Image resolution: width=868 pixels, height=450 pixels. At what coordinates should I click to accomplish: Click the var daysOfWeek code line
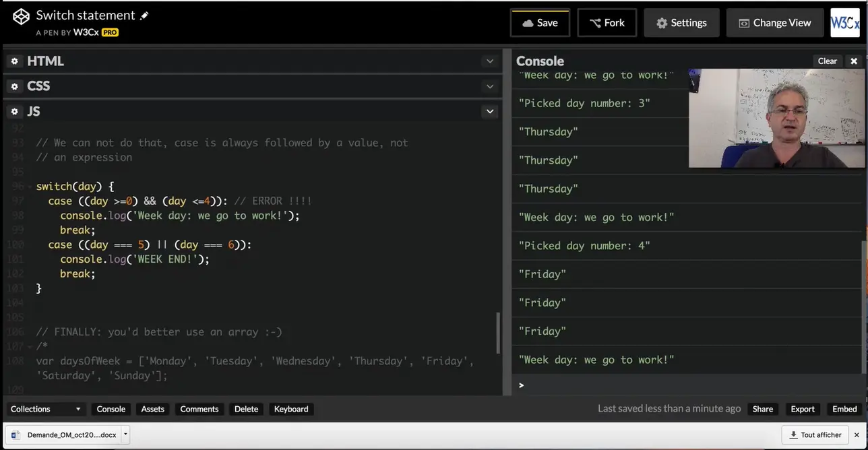(255, 368)
